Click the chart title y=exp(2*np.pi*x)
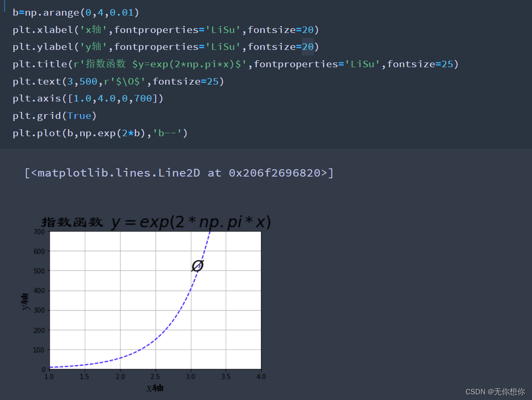 (191, 222)
